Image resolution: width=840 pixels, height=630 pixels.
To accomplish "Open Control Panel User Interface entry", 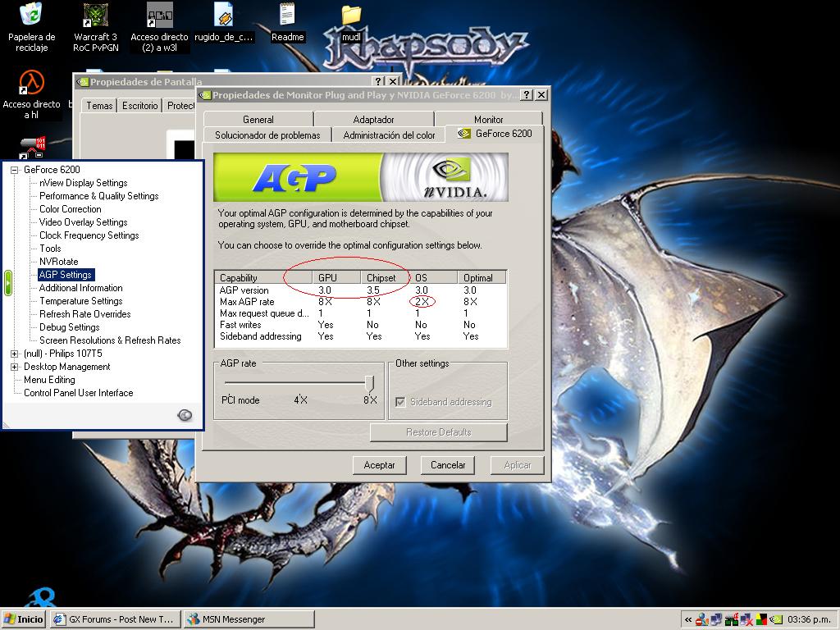I will (x=79, y=393).
